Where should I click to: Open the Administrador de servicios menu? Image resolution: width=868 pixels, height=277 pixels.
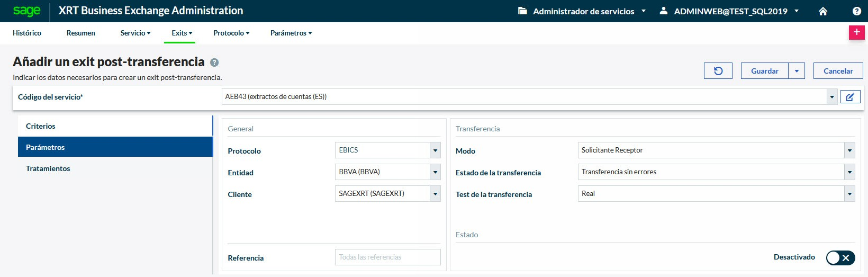[582, 11]
